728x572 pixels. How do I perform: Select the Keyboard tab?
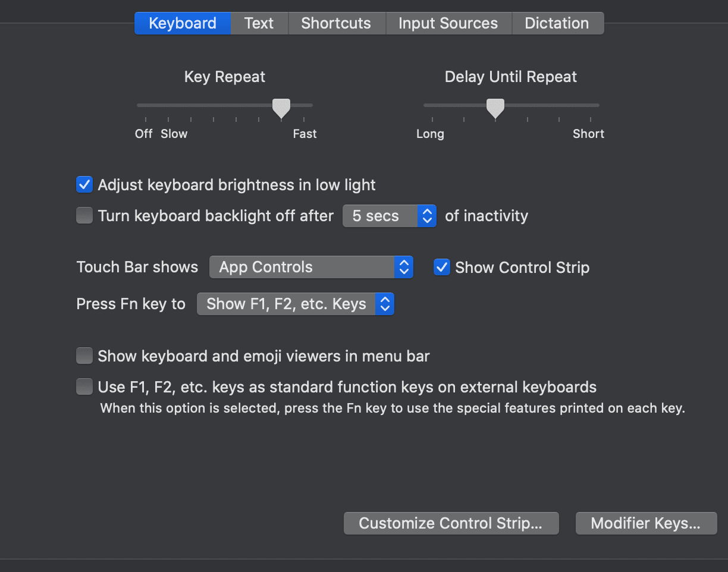(x=182, y=23)
